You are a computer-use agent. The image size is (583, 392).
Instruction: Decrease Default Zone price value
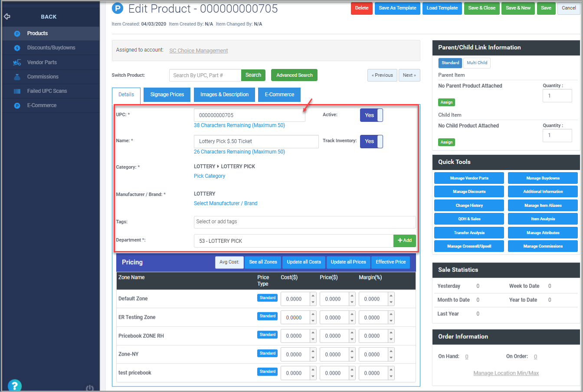click(x=352, y=302)
